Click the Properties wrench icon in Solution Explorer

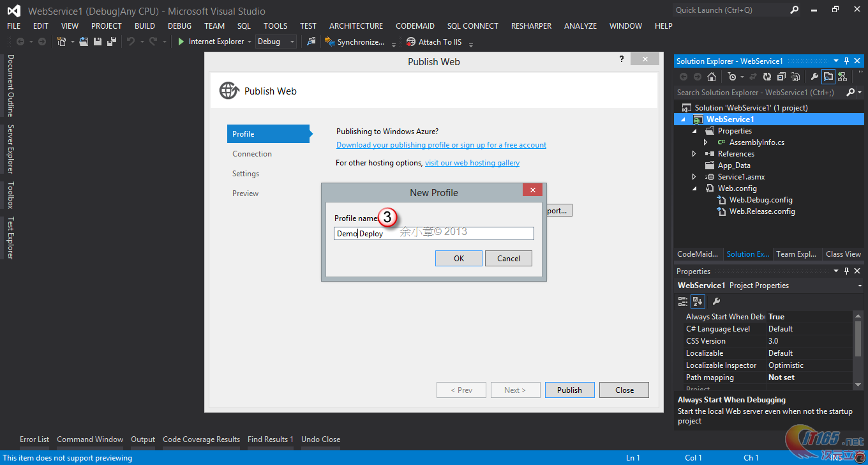pyautogui.click(x=814, y=77)
